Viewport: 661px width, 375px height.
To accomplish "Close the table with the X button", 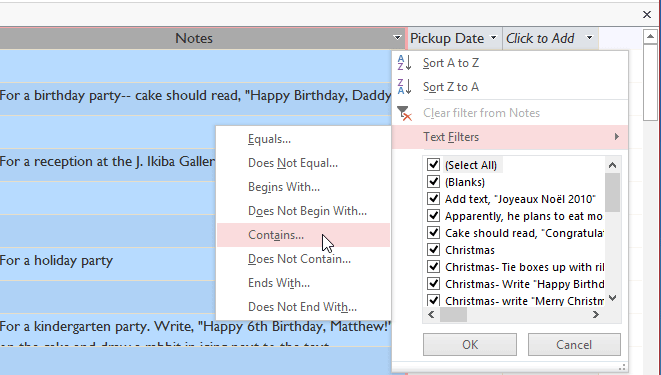I will (x=647, y=15).
